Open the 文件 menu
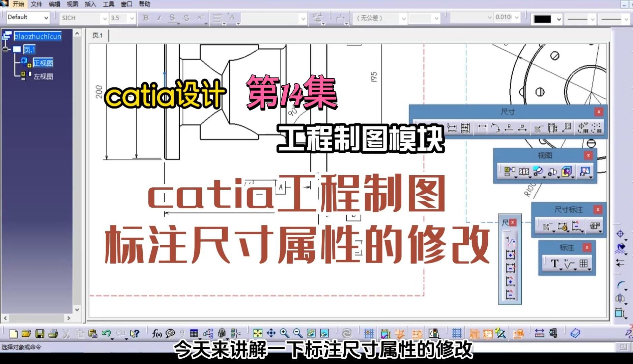This screenshot has height=364, width=633. click(x=36, y=4)
